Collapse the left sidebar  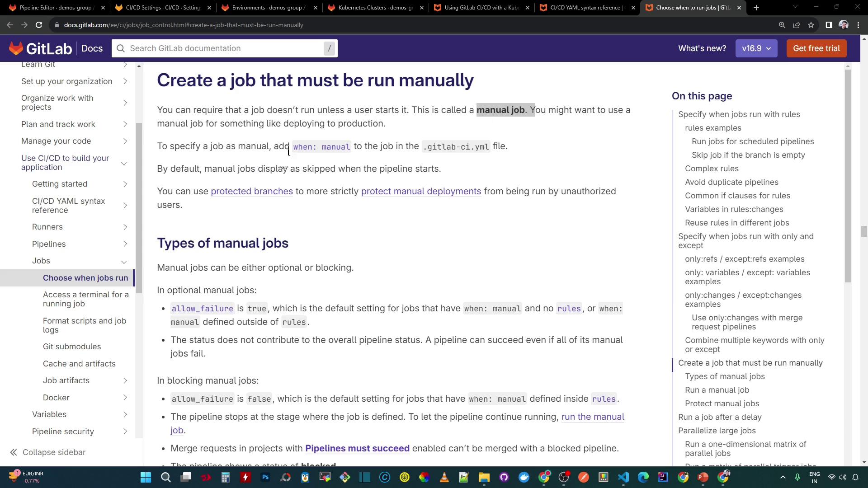[47, 452]
